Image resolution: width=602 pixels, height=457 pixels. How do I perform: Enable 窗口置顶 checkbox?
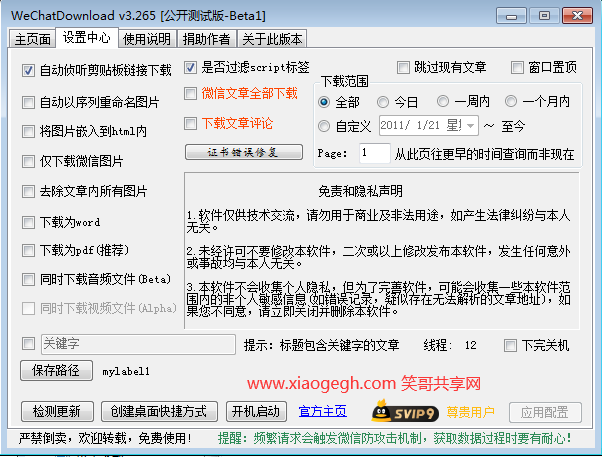[517, 68]
